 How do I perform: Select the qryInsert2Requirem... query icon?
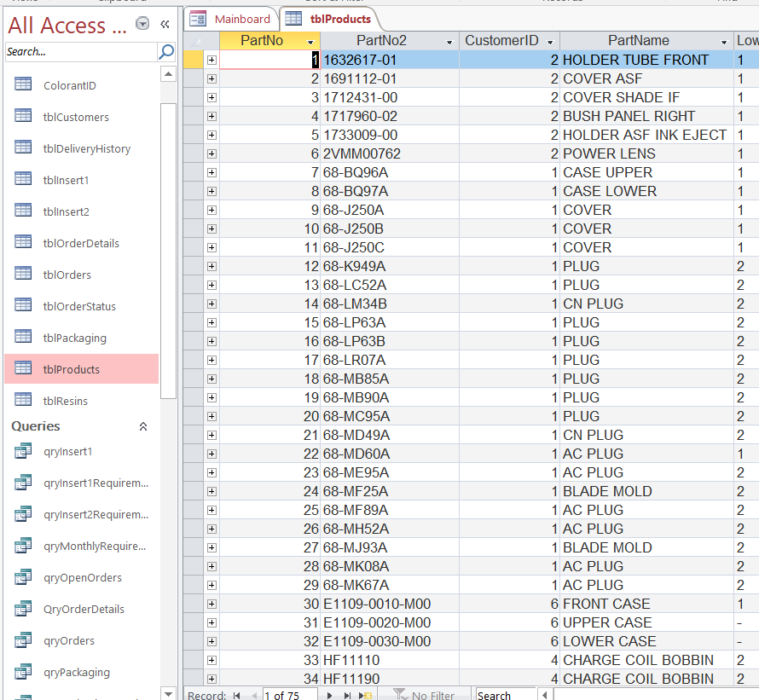[23, 513]
